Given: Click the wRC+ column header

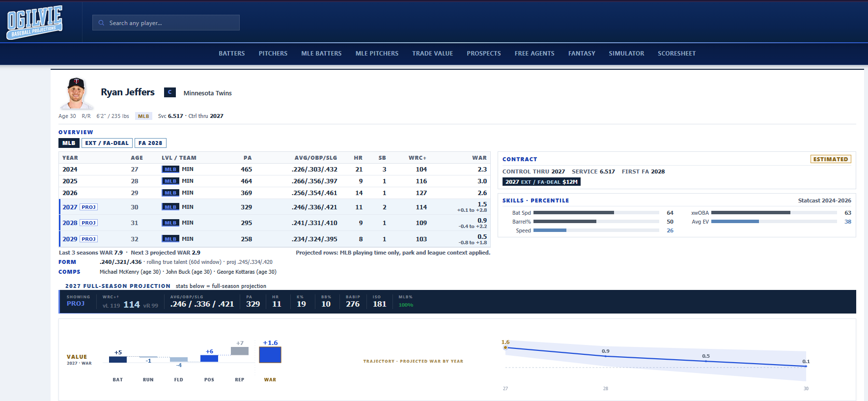Looking at the screenshot, I should 418,158.
